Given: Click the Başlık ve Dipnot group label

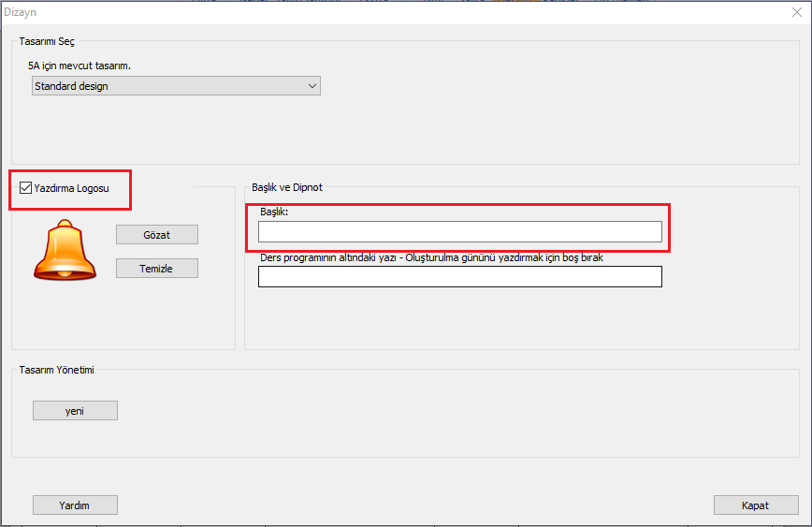Looking at the screenshot, I should [x=287, y=187].
